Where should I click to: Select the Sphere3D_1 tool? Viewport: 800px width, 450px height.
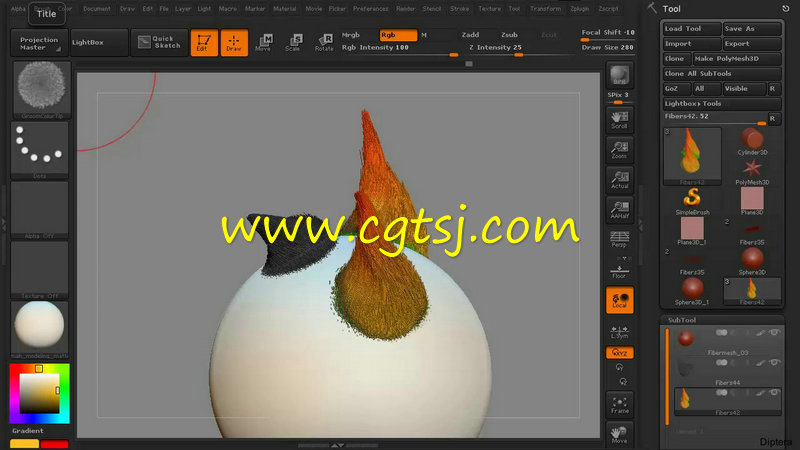[x=692, y=291]
